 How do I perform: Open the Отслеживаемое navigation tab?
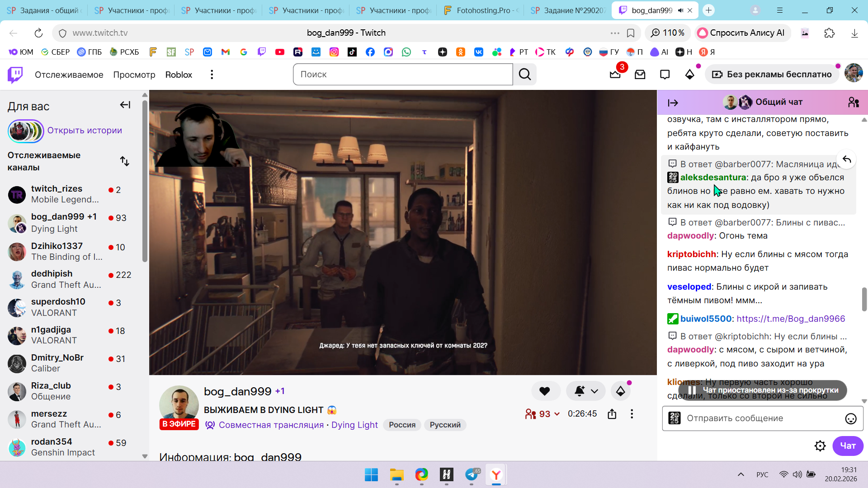pyautogui.click(x=69, y=75)
